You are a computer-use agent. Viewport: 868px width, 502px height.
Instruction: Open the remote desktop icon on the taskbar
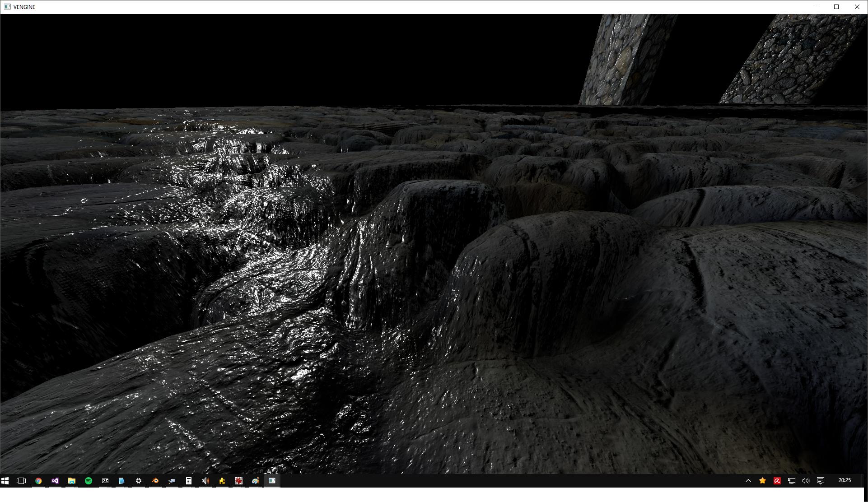[172, 481]
